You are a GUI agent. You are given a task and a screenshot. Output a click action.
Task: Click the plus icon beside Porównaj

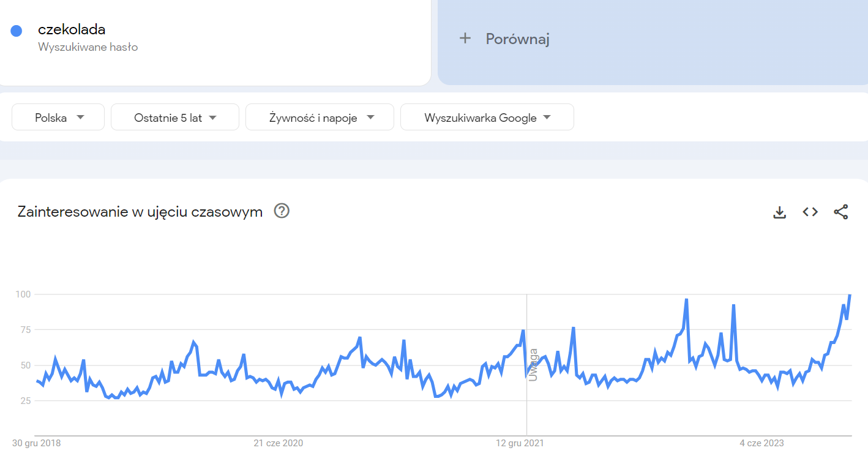(465, 39)
